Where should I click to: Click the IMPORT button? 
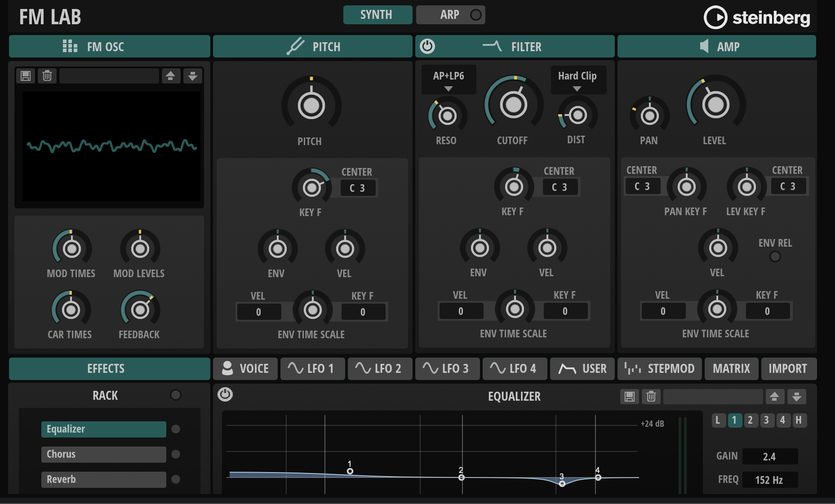[x=788, y=368]
